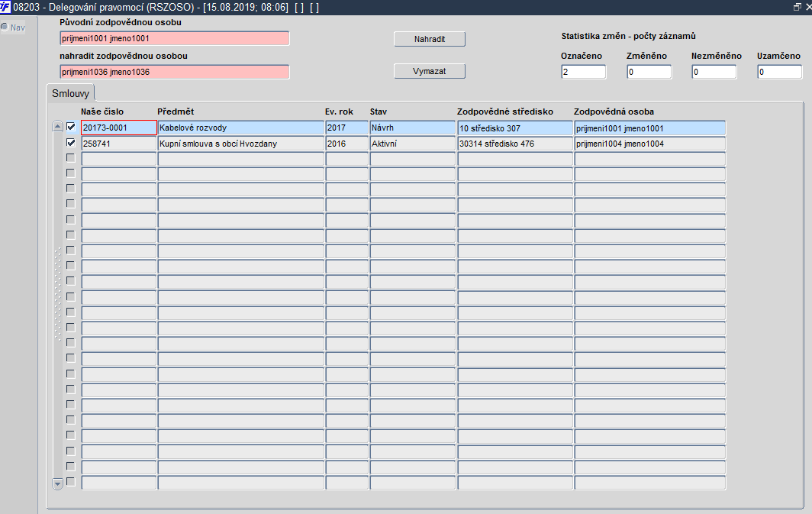This screenshot has height=514, width=812.
Task: Click the Nezměněno count field
Action: point(714,72)
